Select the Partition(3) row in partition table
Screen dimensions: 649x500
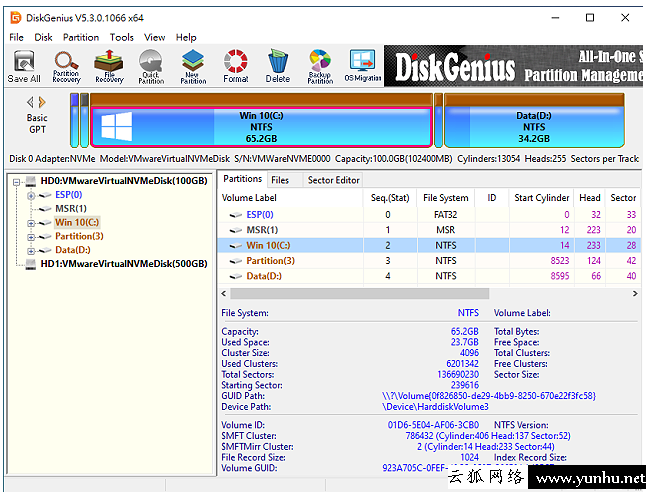(x=429, y=261)
